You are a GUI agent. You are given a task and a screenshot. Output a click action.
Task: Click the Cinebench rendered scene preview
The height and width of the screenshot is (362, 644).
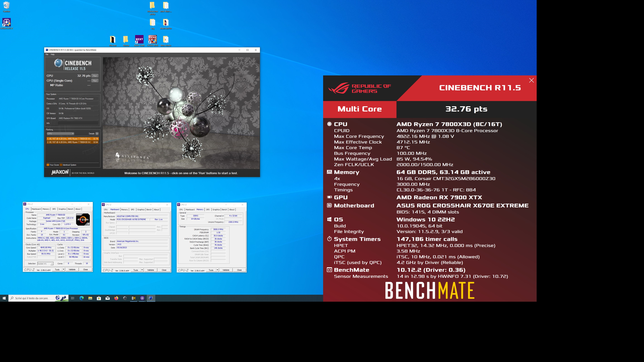[181, 113]
